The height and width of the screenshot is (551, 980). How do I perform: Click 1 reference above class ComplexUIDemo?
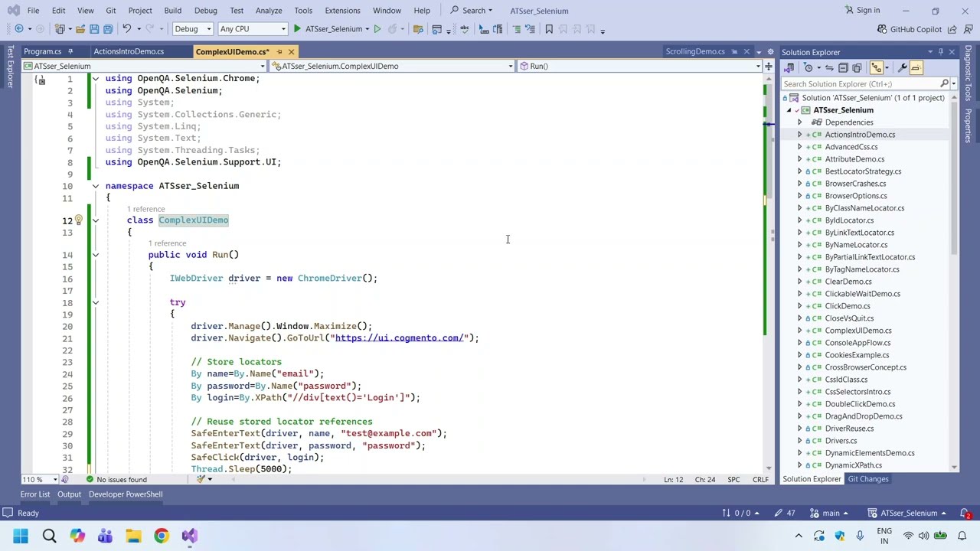145,209
